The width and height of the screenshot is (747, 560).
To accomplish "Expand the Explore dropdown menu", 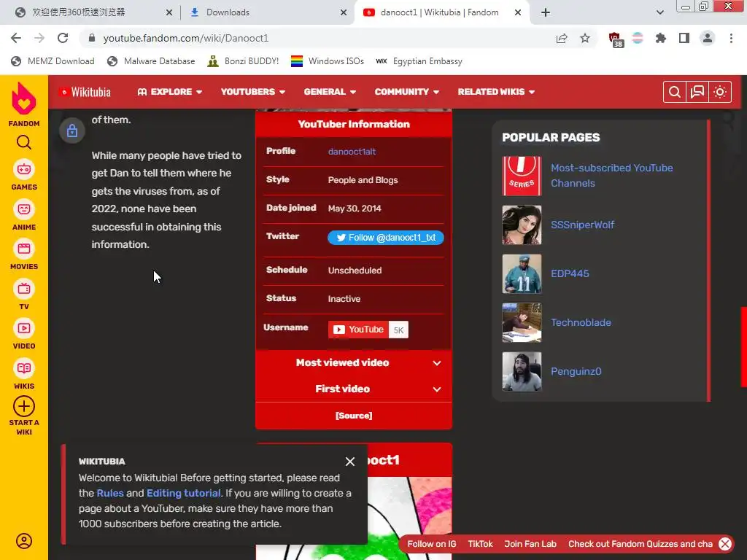I will [x=169, y=92].
